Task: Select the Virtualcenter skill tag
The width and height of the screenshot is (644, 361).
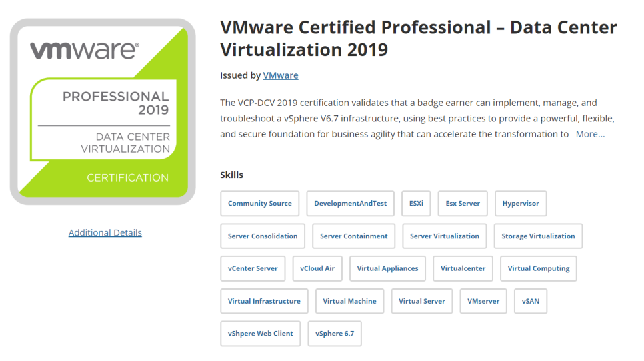Action: [x=463, y=268]
